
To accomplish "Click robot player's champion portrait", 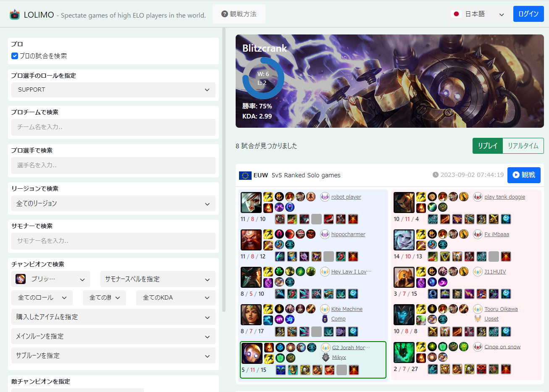I will click(x=251, y=203).
